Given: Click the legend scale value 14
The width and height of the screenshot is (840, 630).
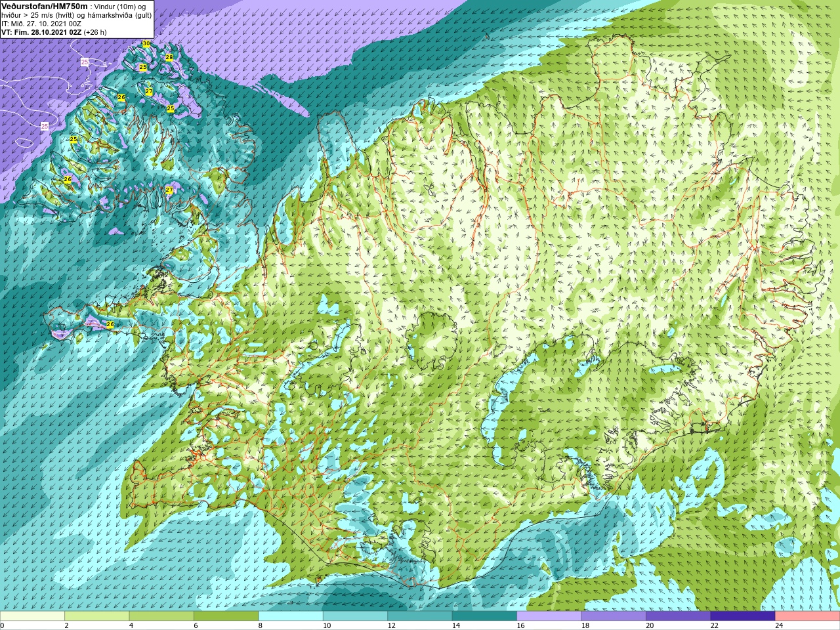Looking at the screenshot, I should [455, 626].
